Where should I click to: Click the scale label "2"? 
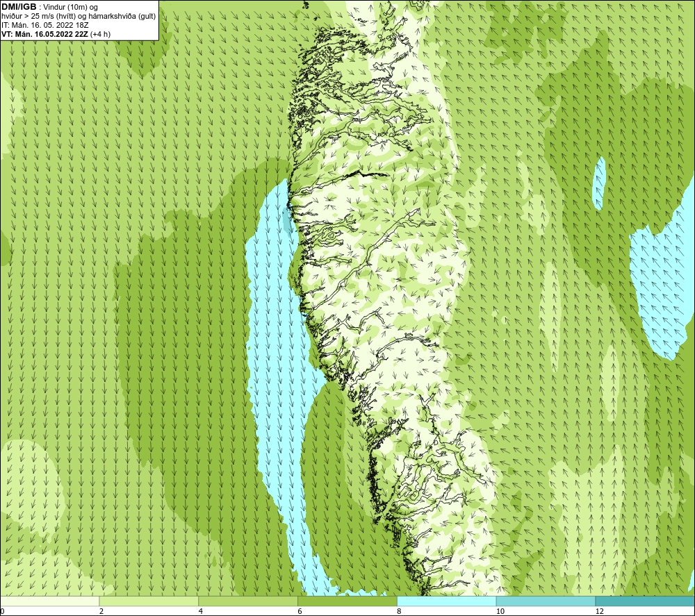point(101,612)
